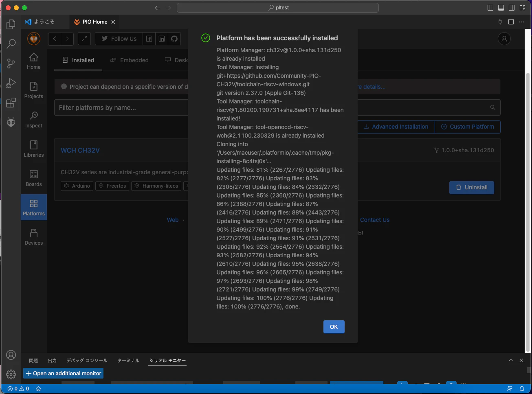Open Source Control view in activity bar
The image size is (532, 394).
pos(11,63)
